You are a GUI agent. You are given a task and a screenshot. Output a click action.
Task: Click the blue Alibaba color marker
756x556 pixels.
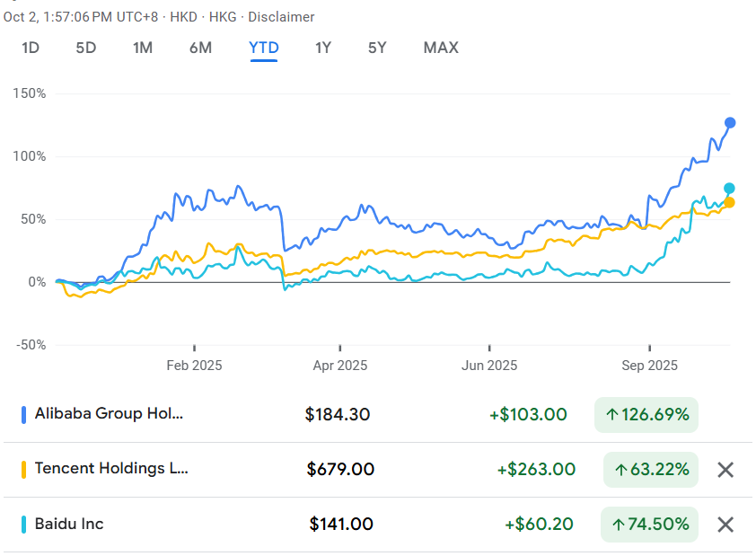click(x=23, y=414)
